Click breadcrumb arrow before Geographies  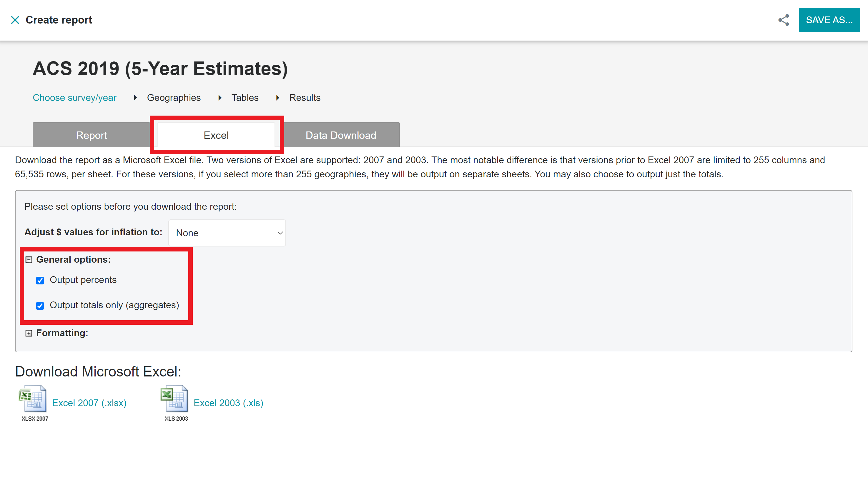click(135, 98)
